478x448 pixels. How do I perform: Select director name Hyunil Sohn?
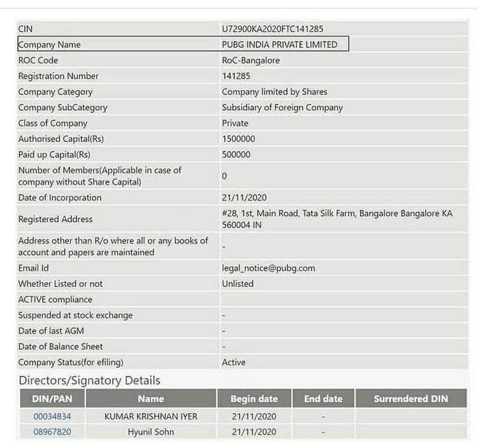[151, 432]
